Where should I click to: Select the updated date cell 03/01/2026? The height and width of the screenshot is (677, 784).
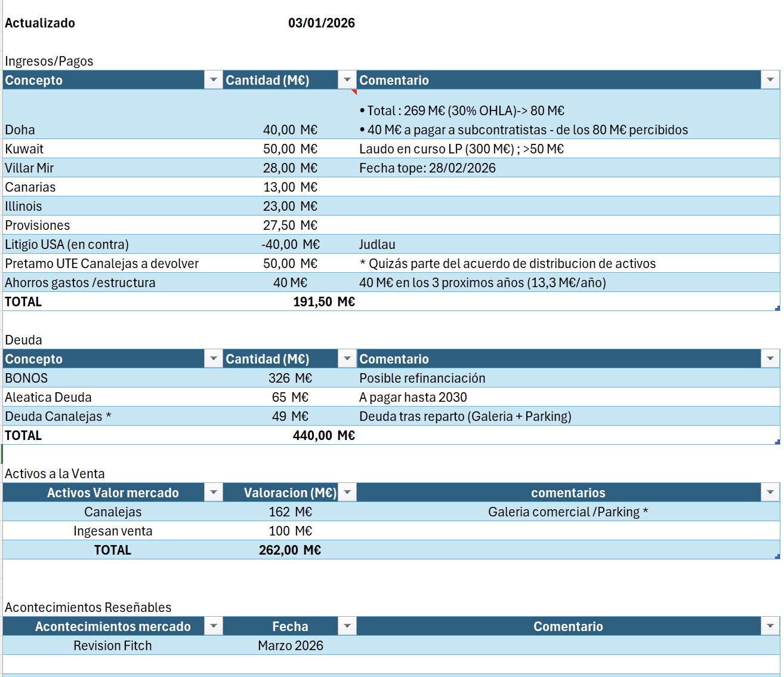321,23
